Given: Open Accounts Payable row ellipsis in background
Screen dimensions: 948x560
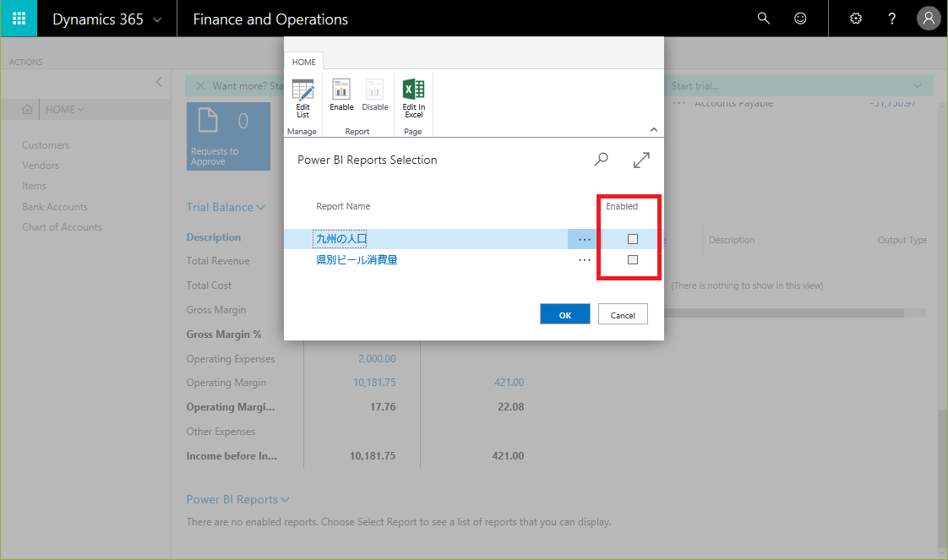Looking at the screenshot, I should point(679,103).
